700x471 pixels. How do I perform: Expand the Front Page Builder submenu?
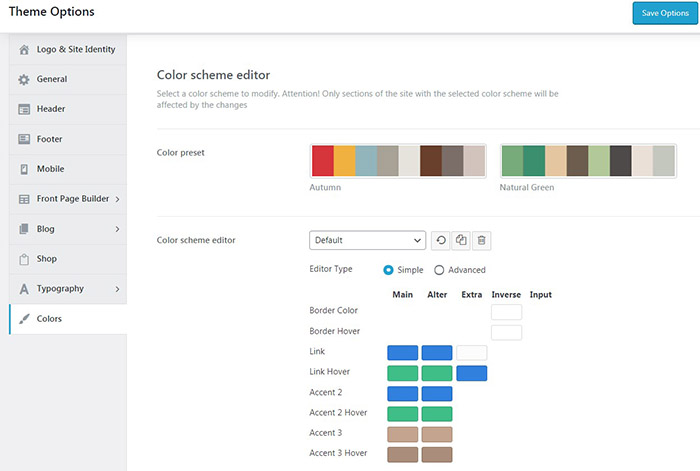(117, 199)
